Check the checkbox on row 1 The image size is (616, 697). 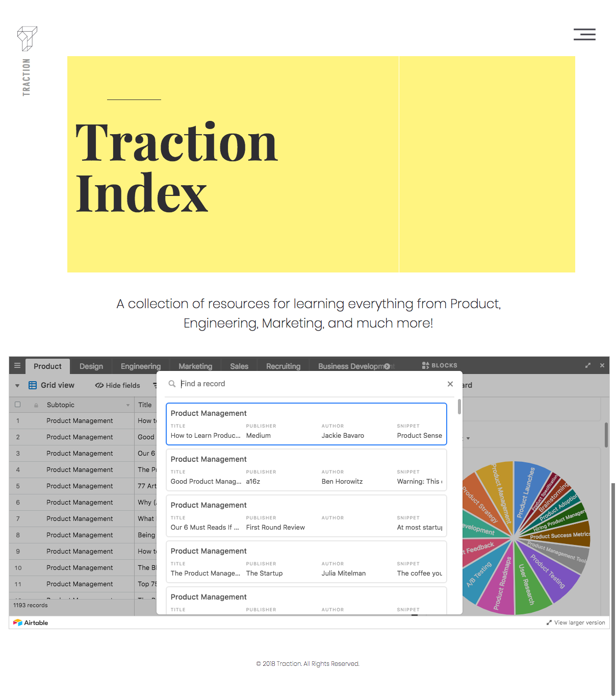[x=17, y=420]
